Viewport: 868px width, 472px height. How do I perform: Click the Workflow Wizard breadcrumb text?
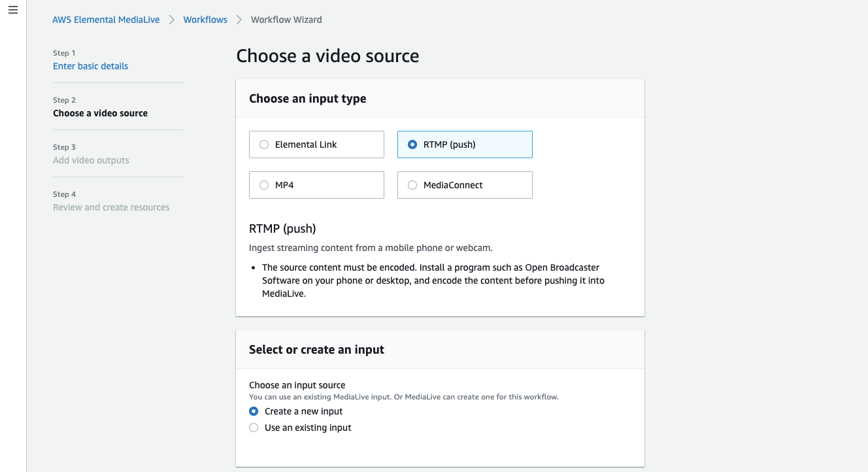click(x=286, y=20)
